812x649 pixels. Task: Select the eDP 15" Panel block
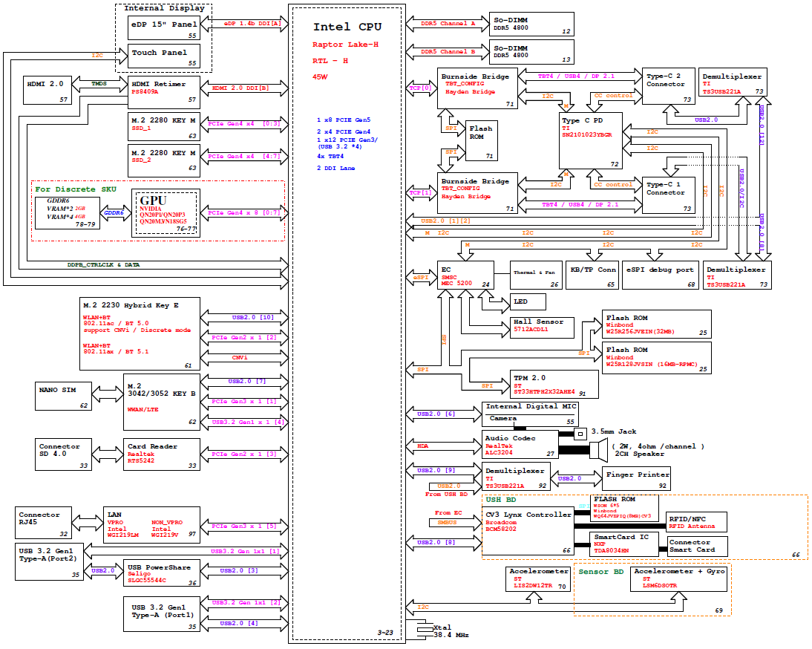point(164,28)
